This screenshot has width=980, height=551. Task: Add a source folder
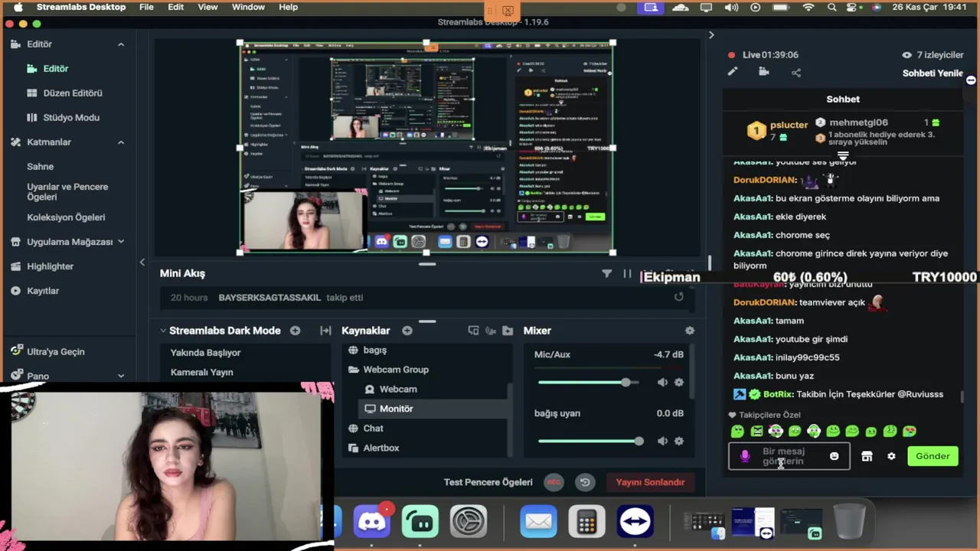[508, 331]
